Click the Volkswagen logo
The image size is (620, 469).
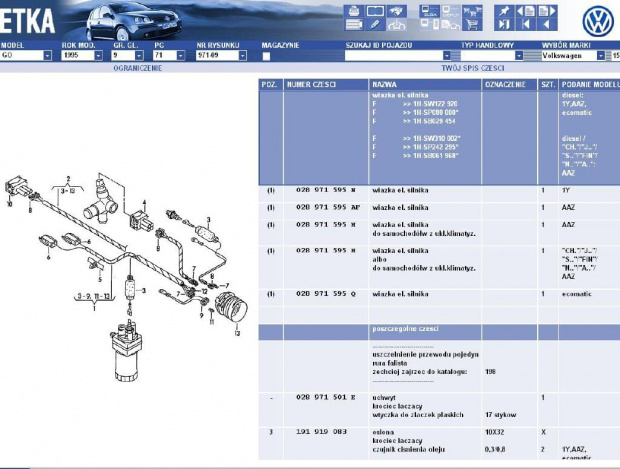[598, 21]
